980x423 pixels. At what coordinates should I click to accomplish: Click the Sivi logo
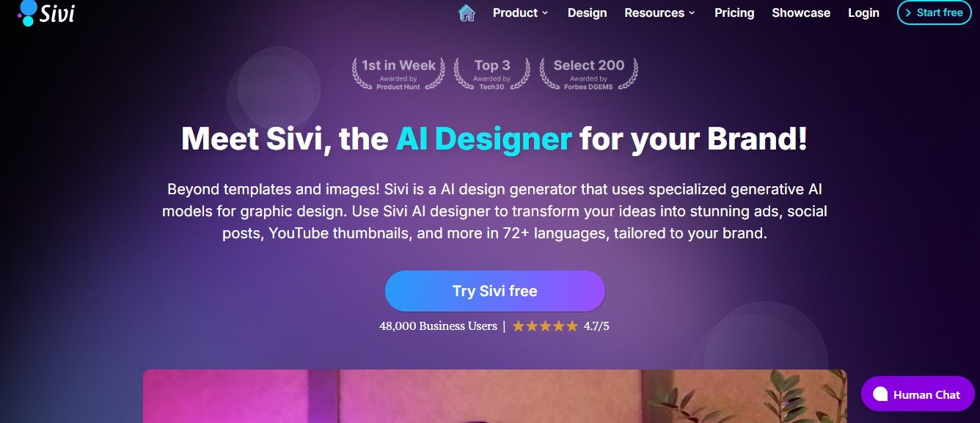tap(45, 12)
